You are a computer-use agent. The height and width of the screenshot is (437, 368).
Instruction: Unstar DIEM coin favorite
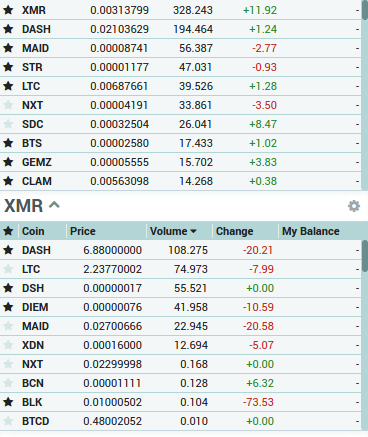coord(8,307)
